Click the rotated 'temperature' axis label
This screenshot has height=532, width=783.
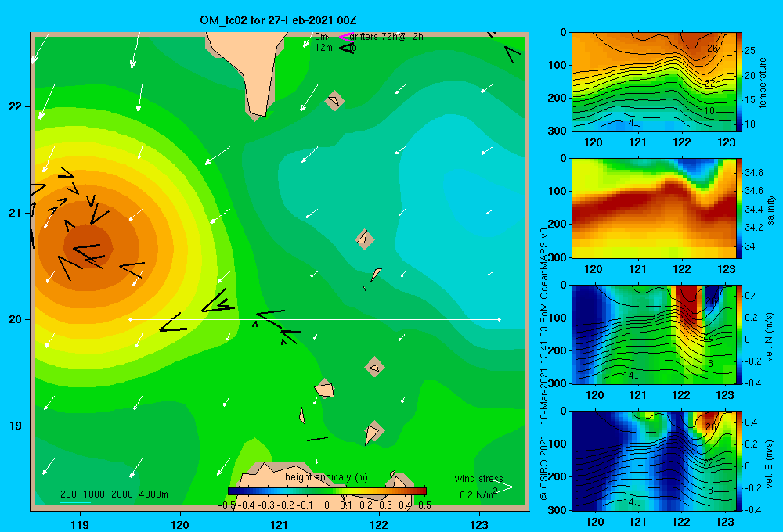[x=763, y=82]
